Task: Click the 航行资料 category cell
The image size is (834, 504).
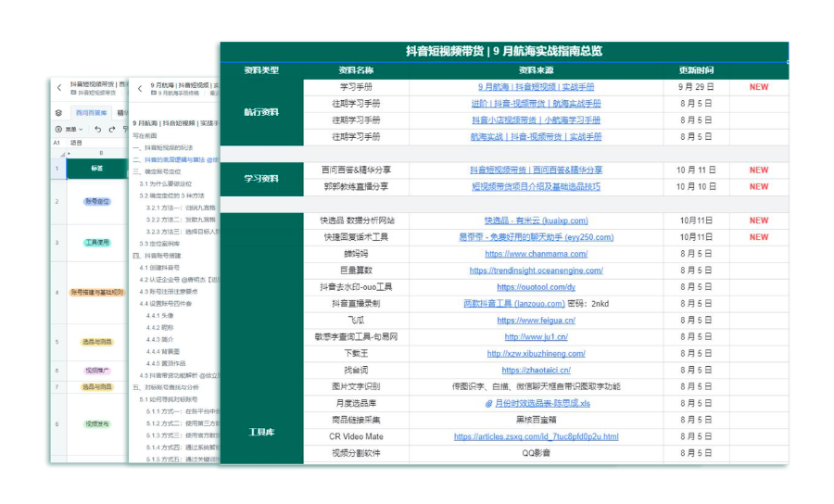Action: (261, 112)
